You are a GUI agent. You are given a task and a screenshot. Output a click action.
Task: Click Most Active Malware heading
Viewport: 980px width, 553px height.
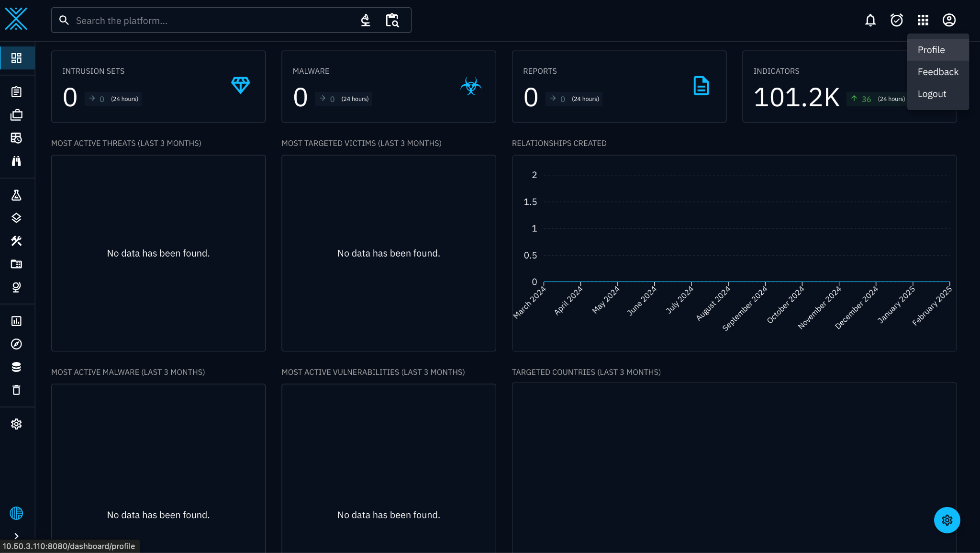point(128,372)
